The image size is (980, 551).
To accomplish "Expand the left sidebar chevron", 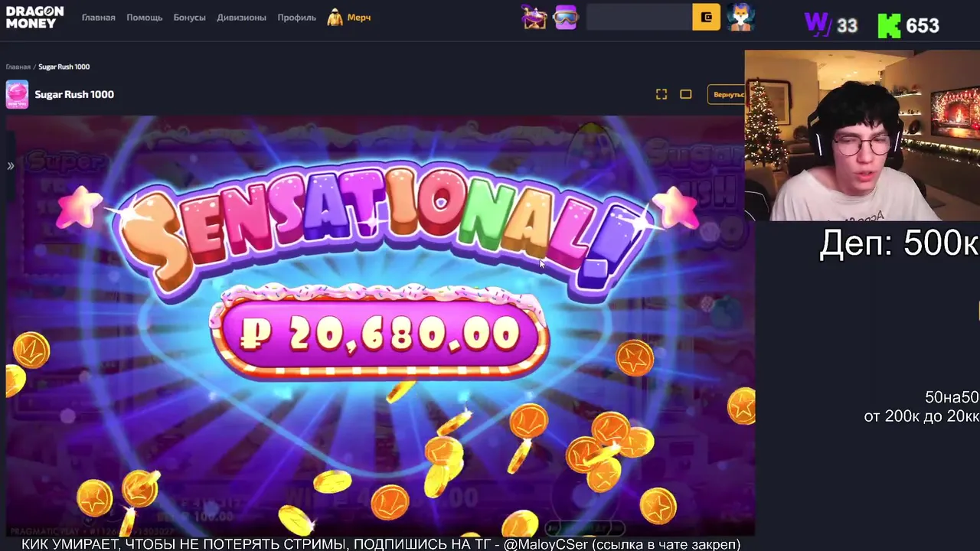I will click(x=11, y=166).
